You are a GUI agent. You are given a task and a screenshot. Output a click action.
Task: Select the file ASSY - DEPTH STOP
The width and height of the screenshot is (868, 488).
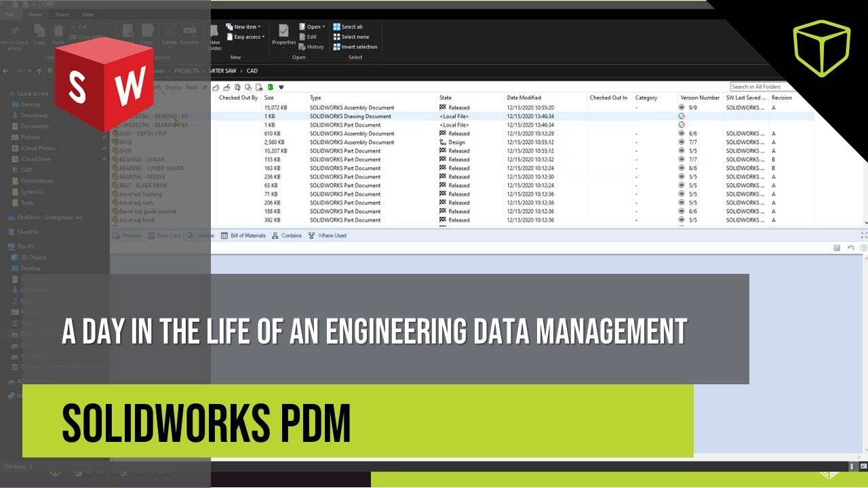(140, 134)
